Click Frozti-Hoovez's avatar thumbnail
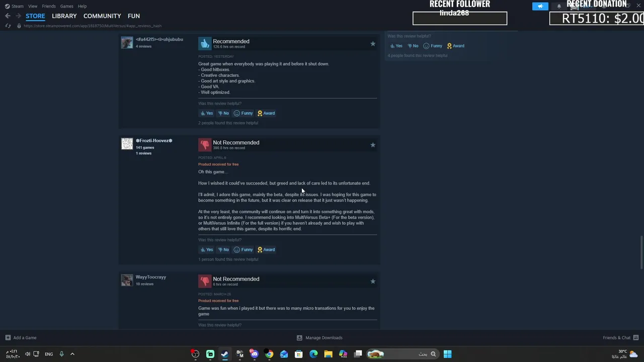The image size is (644, 362). coord(127,144)
